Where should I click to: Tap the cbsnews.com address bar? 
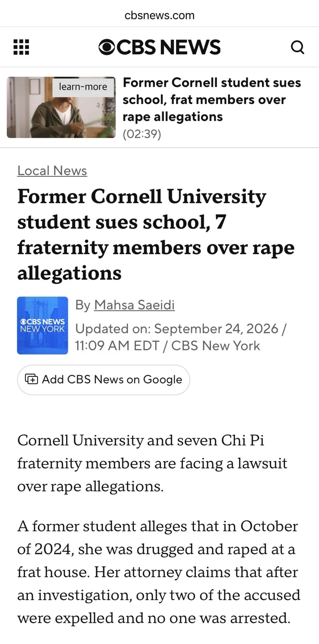[x=159, y=15]
